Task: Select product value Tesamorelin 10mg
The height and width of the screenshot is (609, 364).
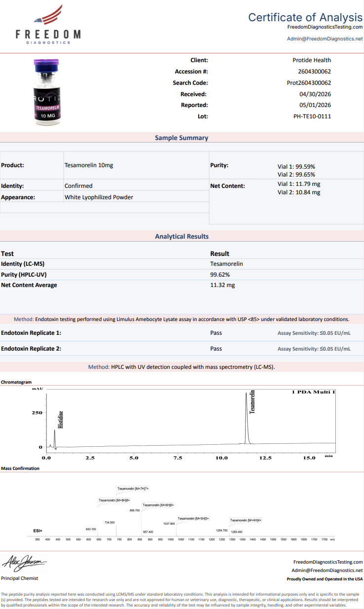Action: [x=89, y=165]
